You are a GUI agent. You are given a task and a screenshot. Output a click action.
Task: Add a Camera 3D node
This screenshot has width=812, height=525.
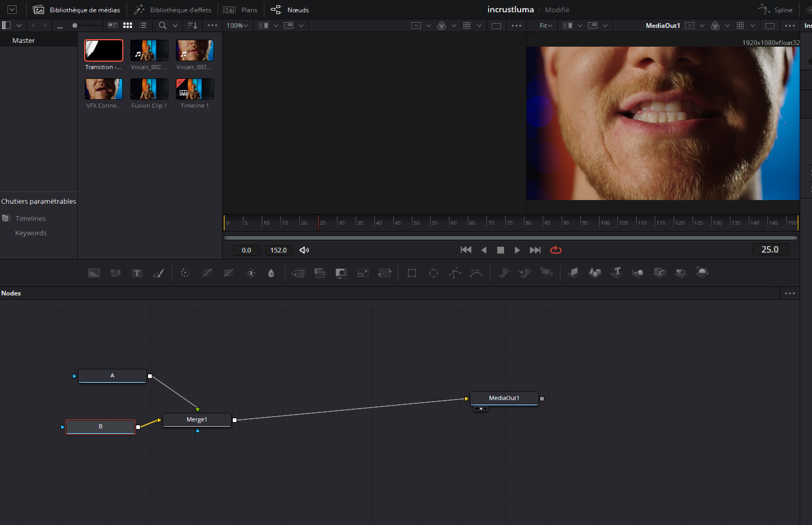pos(660,272)
